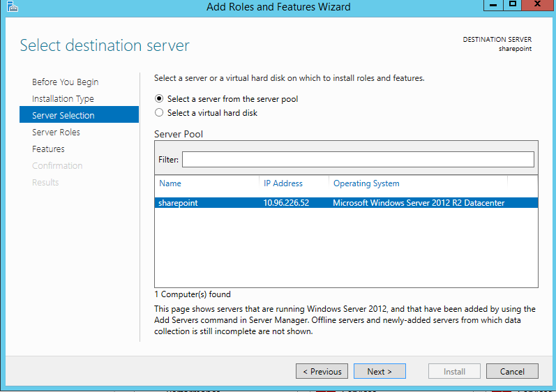Open the Installation Type step
Image resolution: width=556 pixels, height=392 pixels.
click(x=63, y=98)
